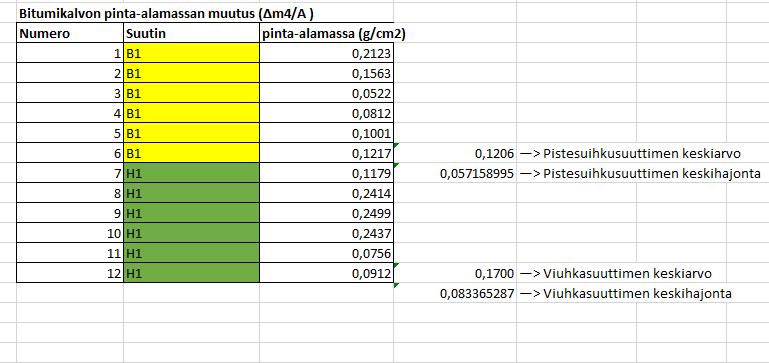The image size is (769, 363).
Task: Select the Numero cell containing 11
Action: [70, 253]
